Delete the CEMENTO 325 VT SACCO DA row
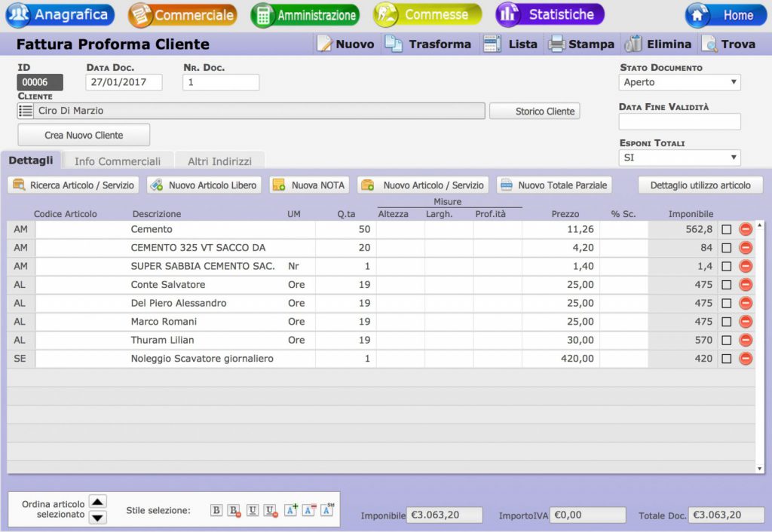 pos(746,248)
